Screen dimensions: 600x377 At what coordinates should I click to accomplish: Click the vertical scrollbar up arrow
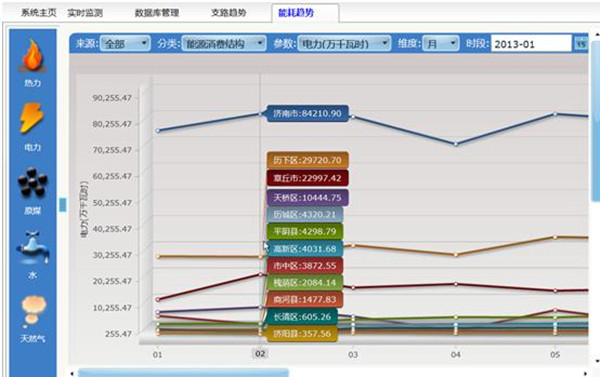[597, 35]
